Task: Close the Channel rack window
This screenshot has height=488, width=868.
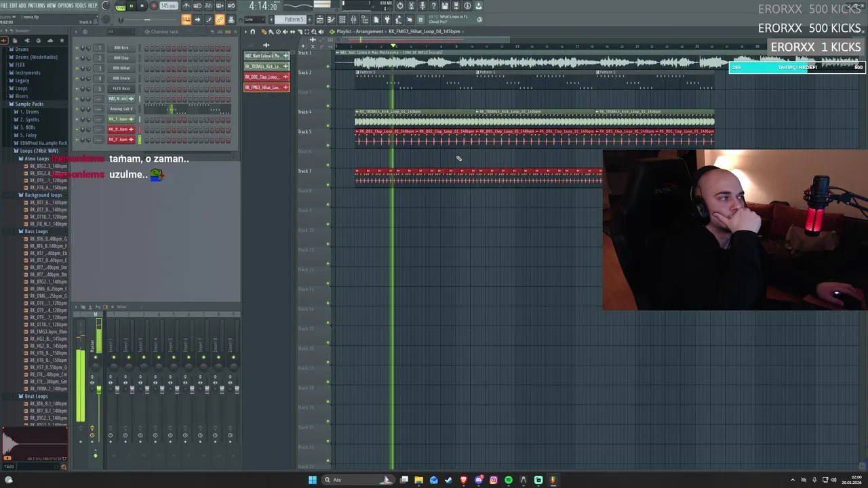Action: tap(236, 31)
